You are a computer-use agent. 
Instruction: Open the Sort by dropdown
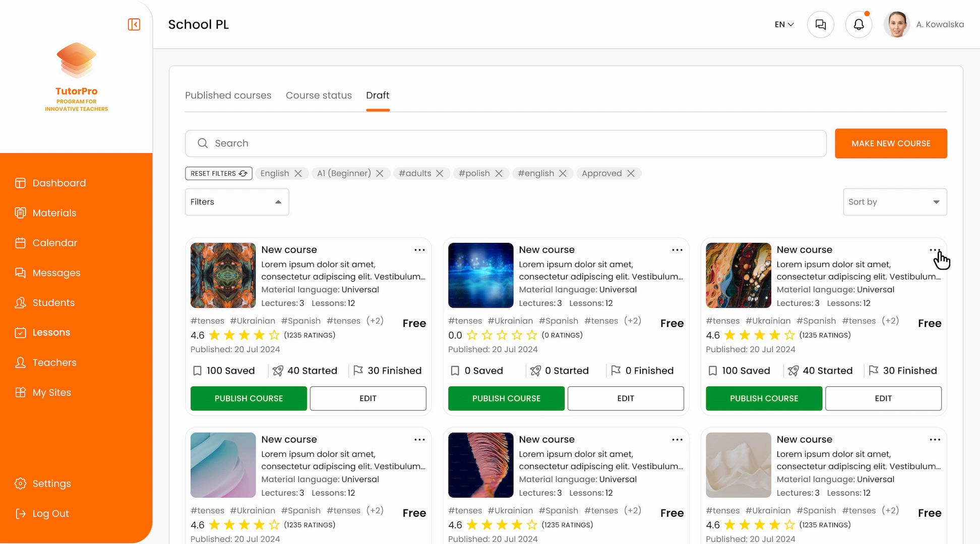click(895, 202)
